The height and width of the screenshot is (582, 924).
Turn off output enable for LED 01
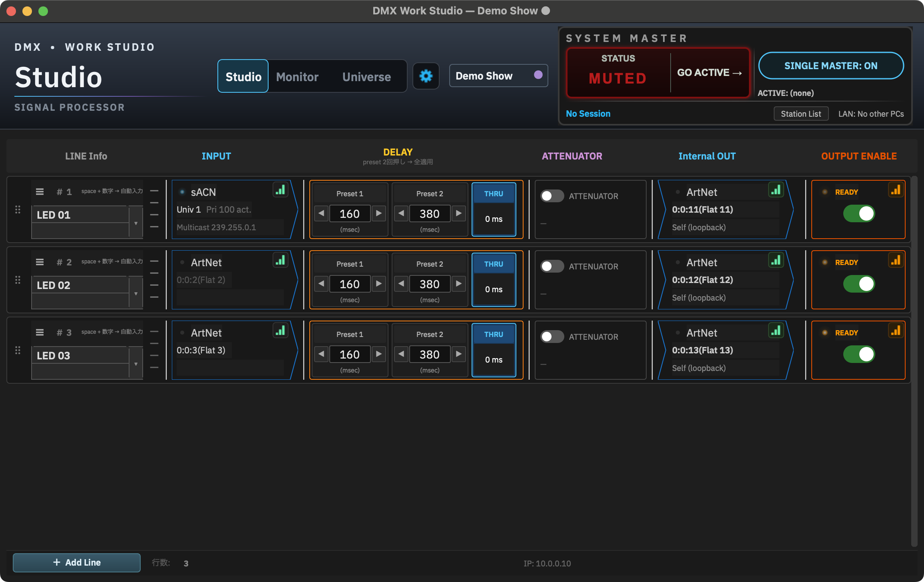click(x=859, y=213)
